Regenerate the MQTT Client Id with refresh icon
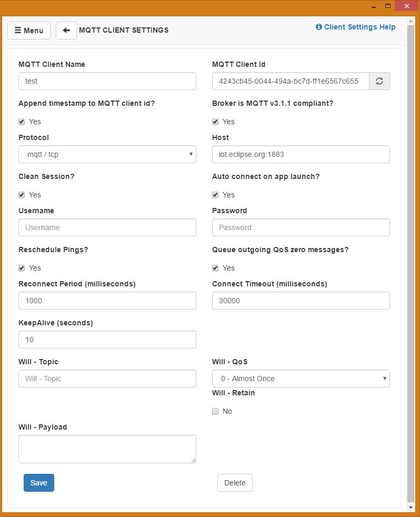The image size is (420, 517). [x=379, y=82]
